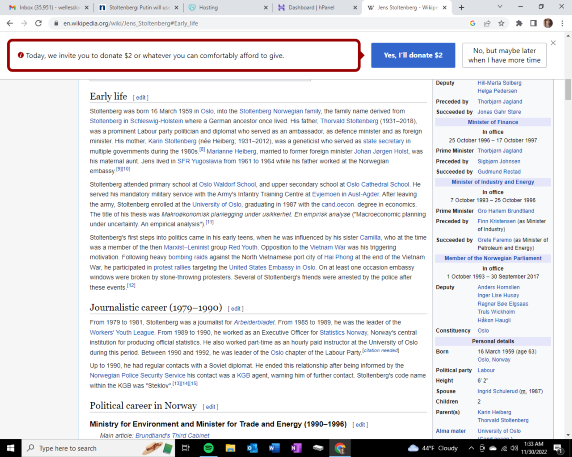Share this page via share icon
The height and width of the screenshot is (457, 572).
[487, 23]
